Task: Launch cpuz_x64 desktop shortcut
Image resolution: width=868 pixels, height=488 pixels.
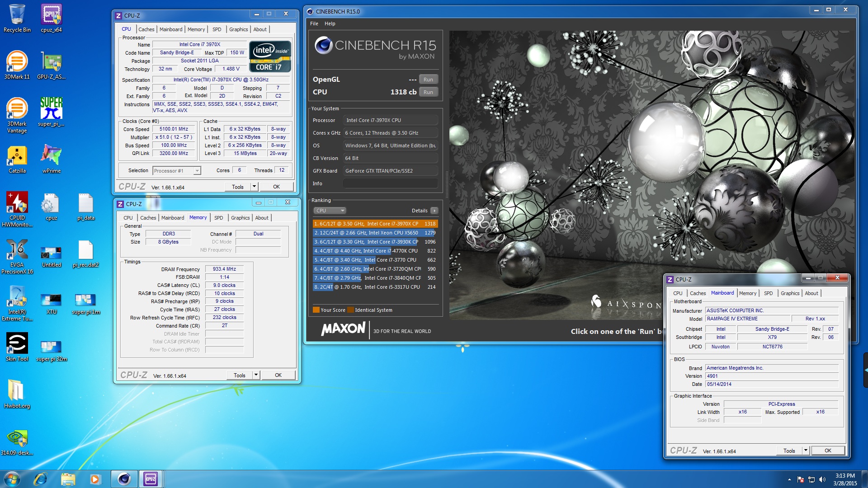Action: (x=51, y=19)
